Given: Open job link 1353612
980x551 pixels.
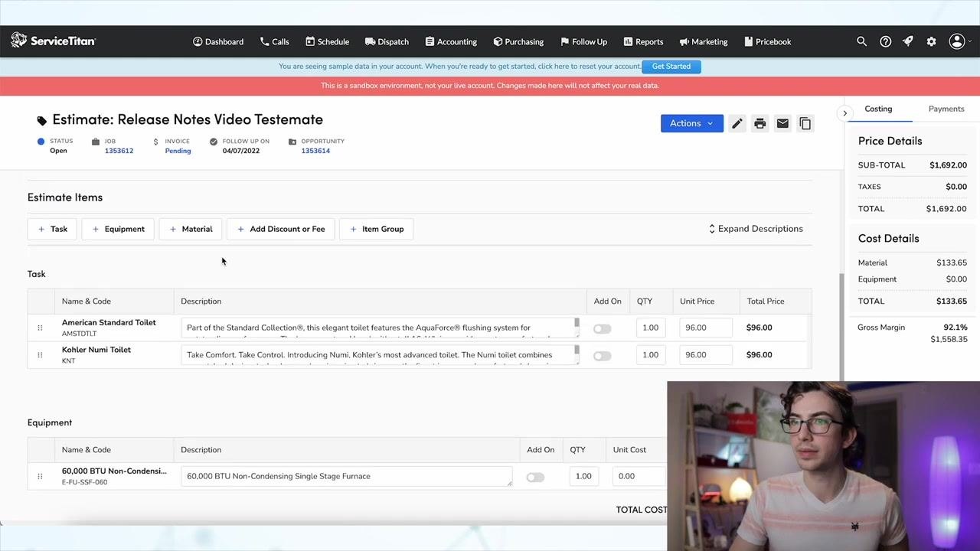Looking at the screenshot, I should coord(119,151).
